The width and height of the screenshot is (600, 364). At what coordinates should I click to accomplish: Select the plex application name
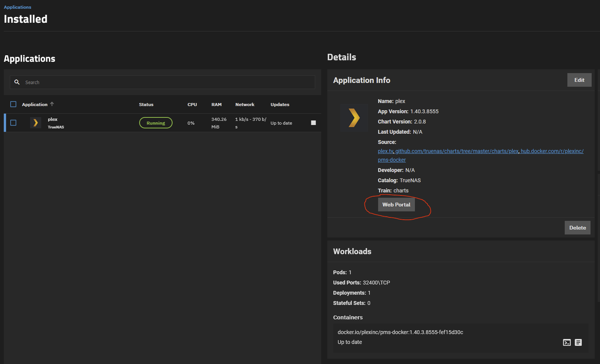(53, 119)
